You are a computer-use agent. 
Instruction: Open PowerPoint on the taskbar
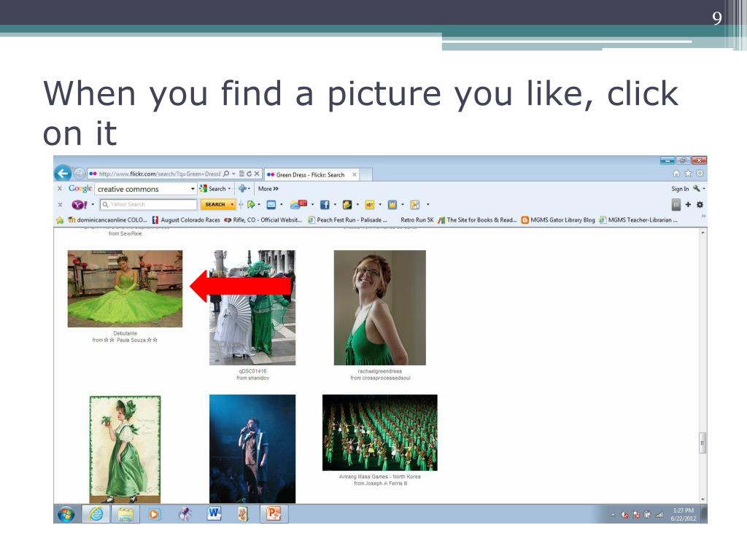pos(274,514)
